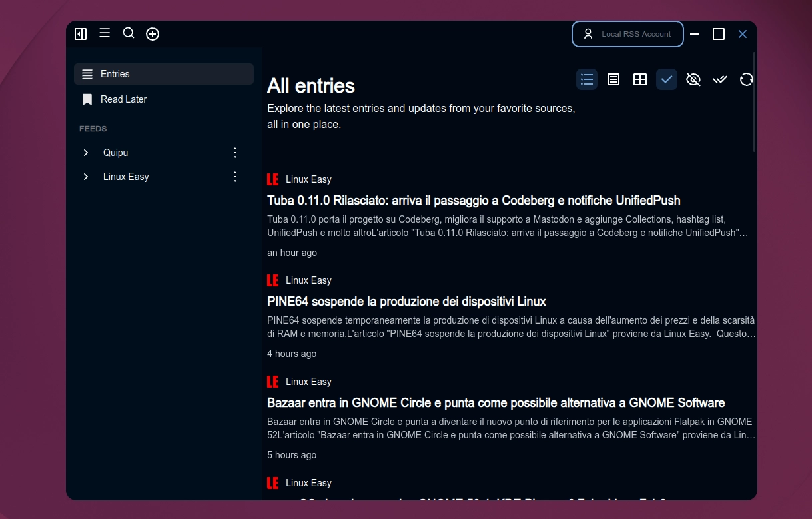Click the '5 hours ago' timestamp
Image resolution: width=812 pixels, height=519 pixels.
(292, 455)
